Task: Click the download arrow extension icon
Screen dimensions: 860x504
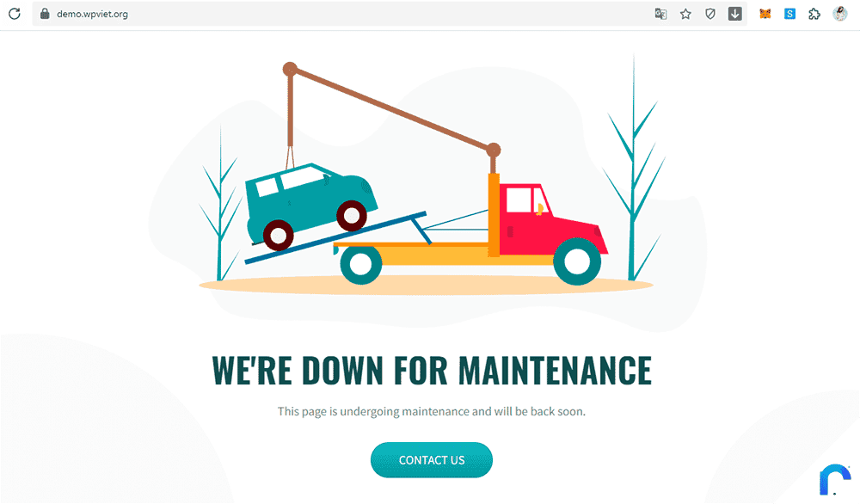Action: [735, 14]
